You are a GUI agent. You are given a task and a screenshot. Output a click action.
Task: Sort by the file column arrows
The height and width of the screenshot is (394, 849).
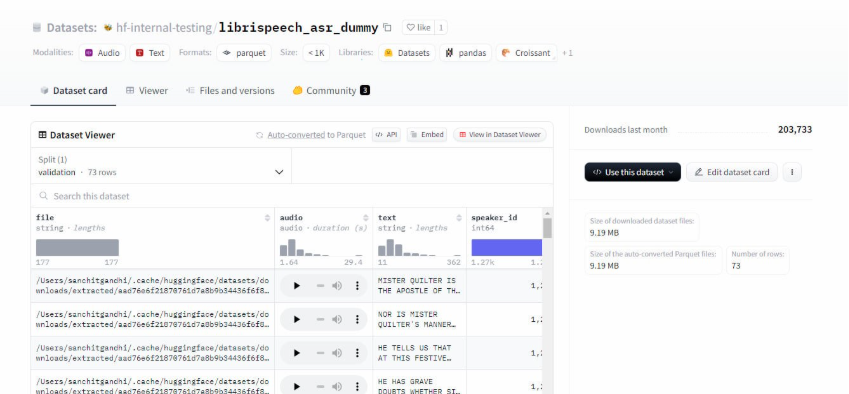(267, 218)
